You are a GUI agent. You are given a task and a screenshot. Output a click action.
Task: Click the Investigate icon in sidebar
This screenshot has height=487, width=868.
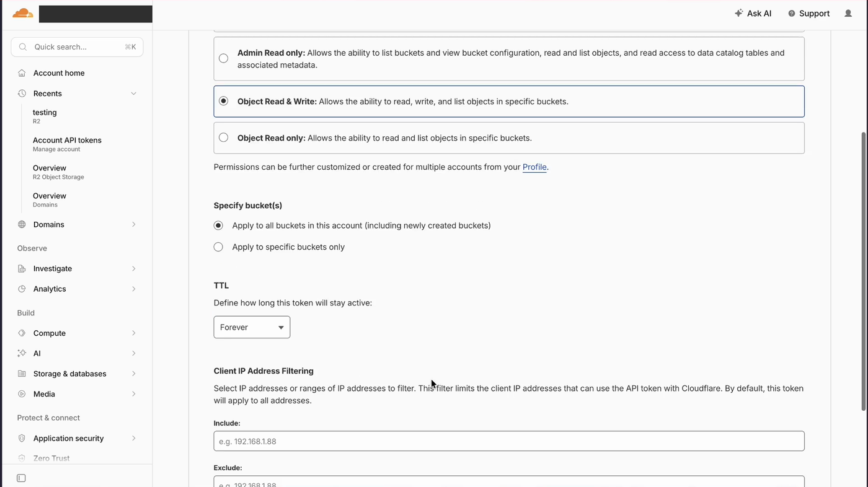(x=22, y=268)
